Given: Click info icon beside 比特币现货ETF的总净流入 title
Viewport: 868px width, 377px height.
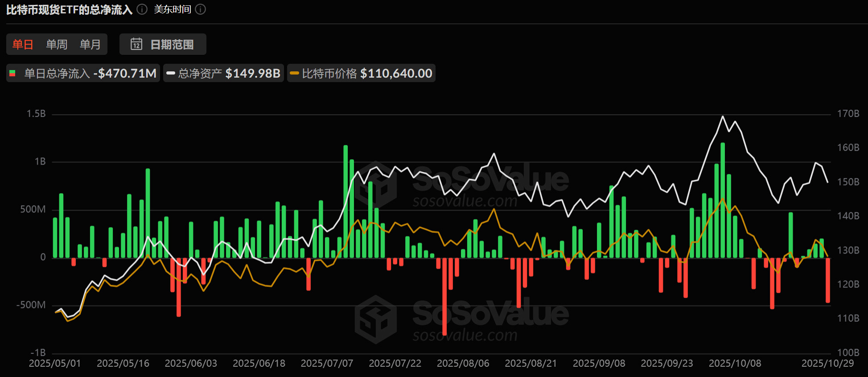Looking at the screenshot, I should [142, 9].
